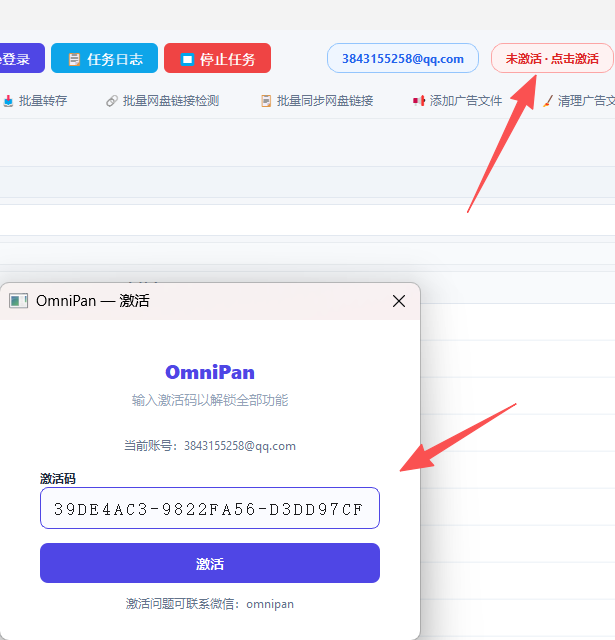Focus the 激活码 input field
This screenshot has height=640, width=615.
(210, 508)
